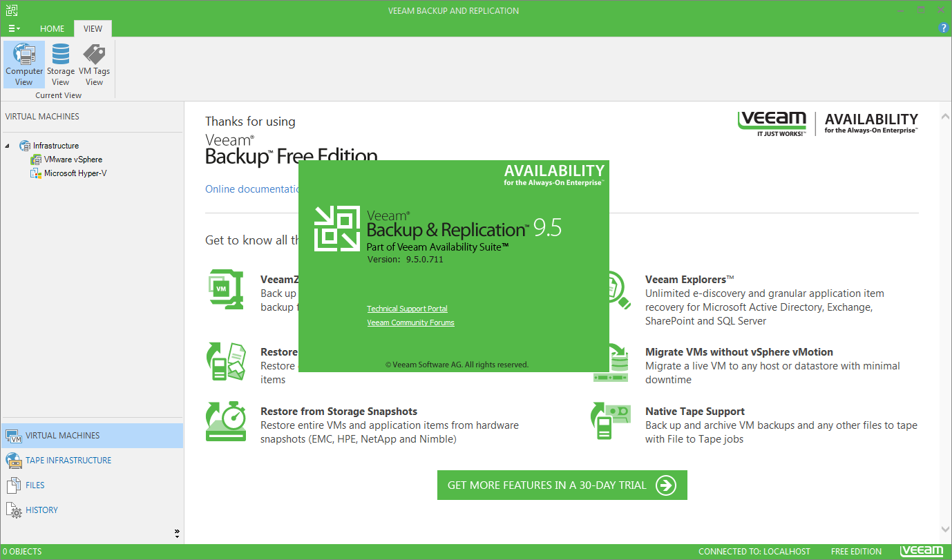Click the 0 OBJECTS status text
The image size is (952, 560).
point(22,552)
